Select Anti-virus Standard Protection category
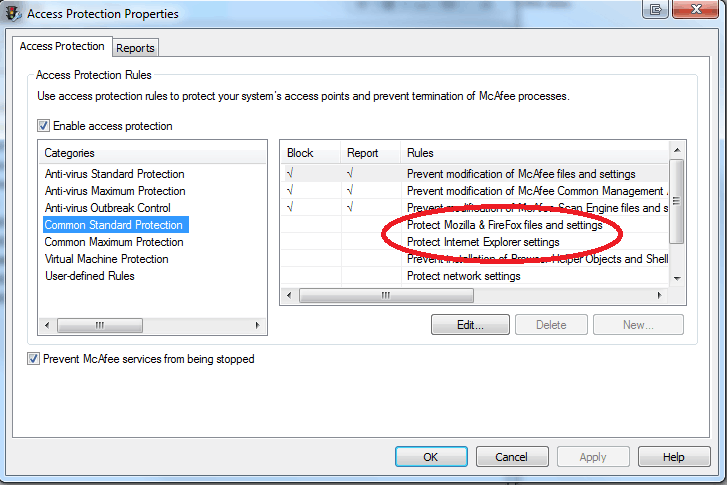Screen dimensions: 727x485 pyautogui.click(x=114, y=174)
